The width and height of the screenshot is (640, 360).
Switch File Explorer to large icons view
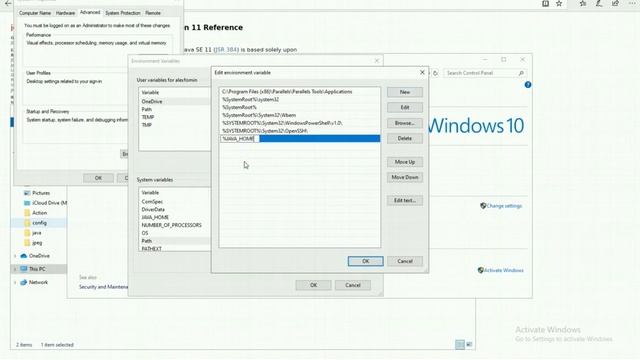pos(469,344)
